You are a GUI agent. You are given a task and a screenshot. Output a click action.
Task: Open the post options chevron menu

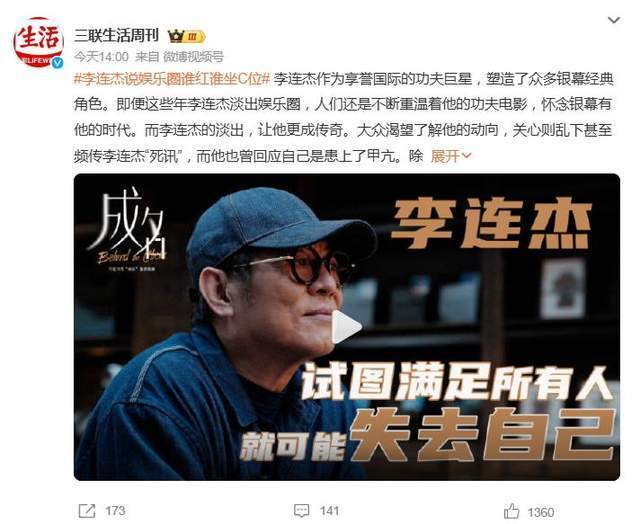[x=613, y=20]
